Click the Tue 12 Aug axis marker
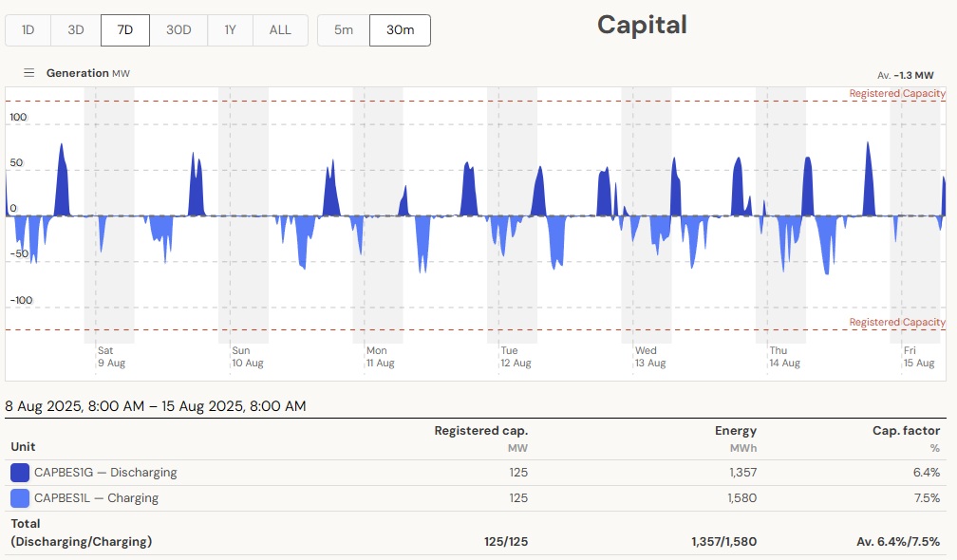The image size is (957, 560). (516, 357)
